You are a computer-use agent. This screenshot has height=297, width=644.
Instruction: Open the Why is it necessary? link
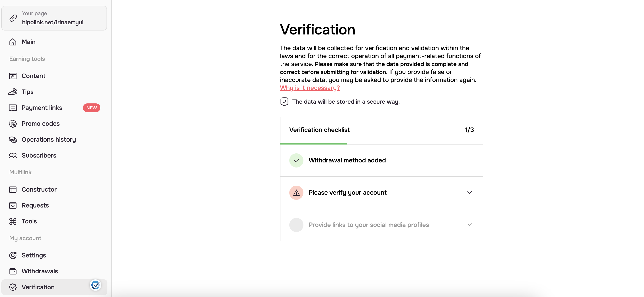point(310,88)
